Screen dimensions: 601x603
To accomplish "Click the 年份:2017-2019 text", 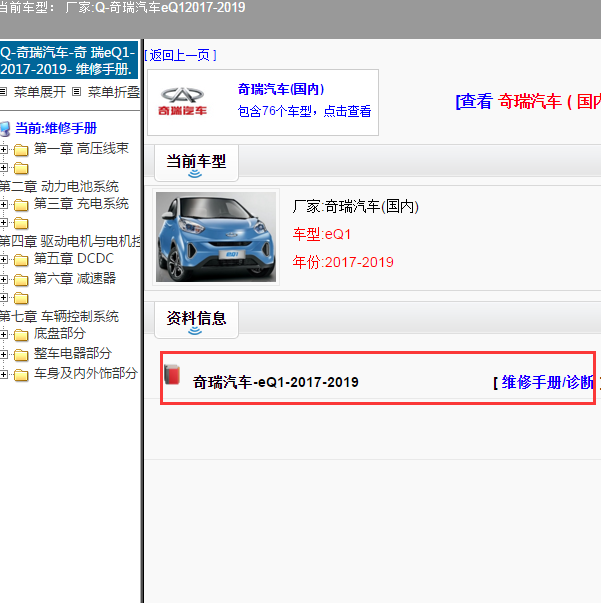I will 343,262.
